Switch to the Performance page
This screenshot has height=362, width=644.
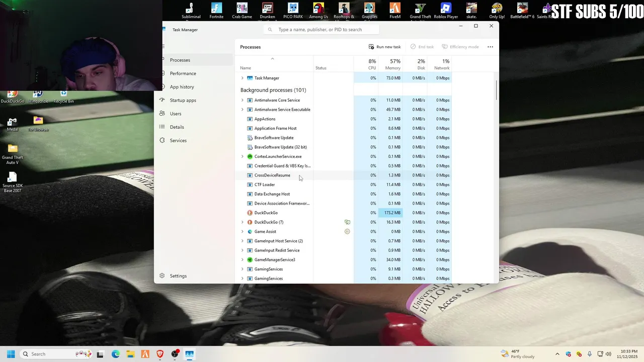pyautogui.click(x=195, y=73)
